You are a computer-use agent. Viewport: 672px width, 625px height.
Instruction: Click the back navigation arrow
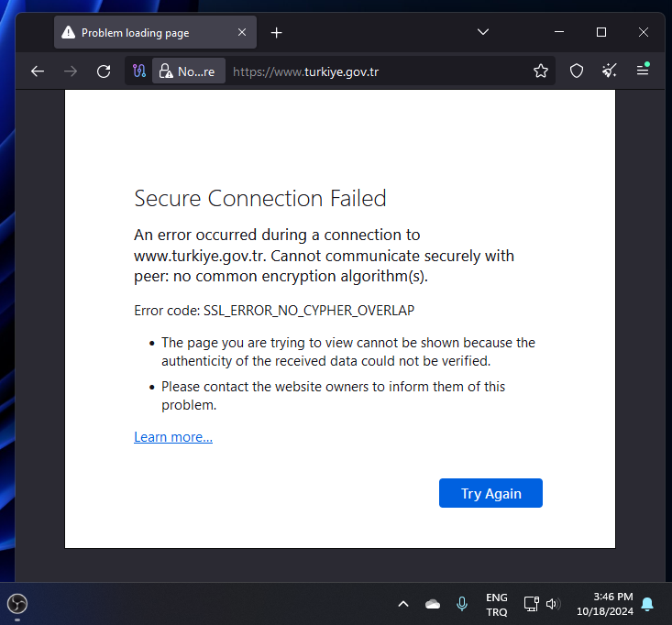click(x=38, y=71)
